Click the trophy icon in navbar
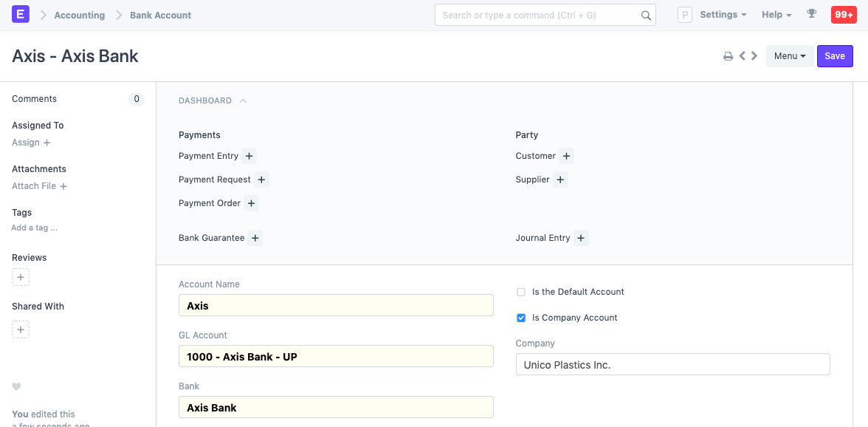Viewport: 868px width, 427px height. (x=812, y=15)
